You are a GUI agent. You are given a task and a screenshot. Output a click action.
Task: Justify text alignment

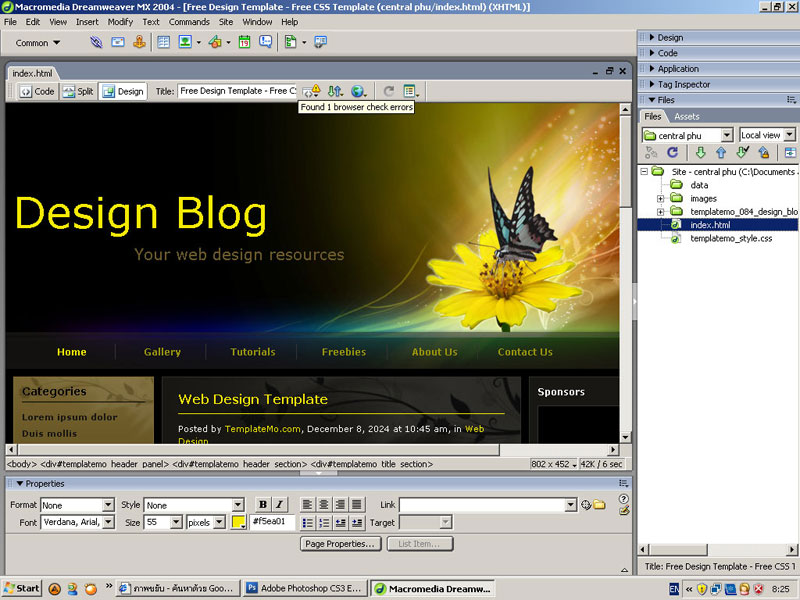(x=357, y=505)
